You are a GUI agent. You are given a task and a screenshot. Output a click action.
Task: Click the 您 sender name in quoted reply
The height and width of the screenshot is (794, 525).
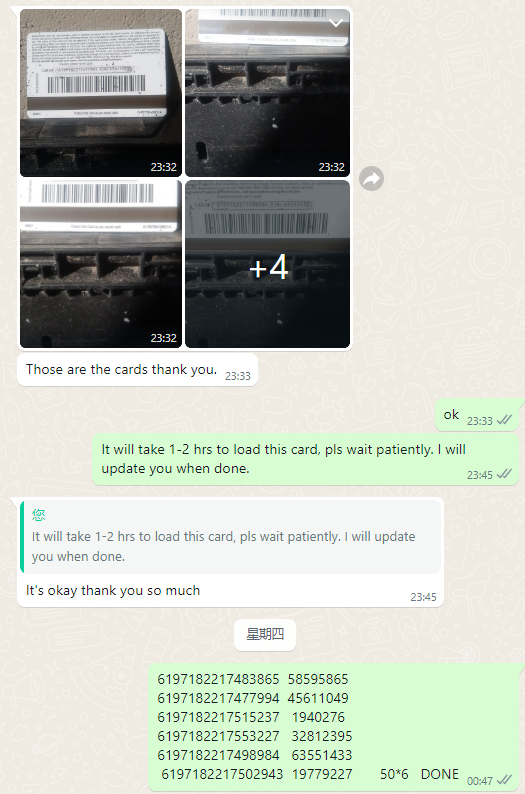[38, 515]
